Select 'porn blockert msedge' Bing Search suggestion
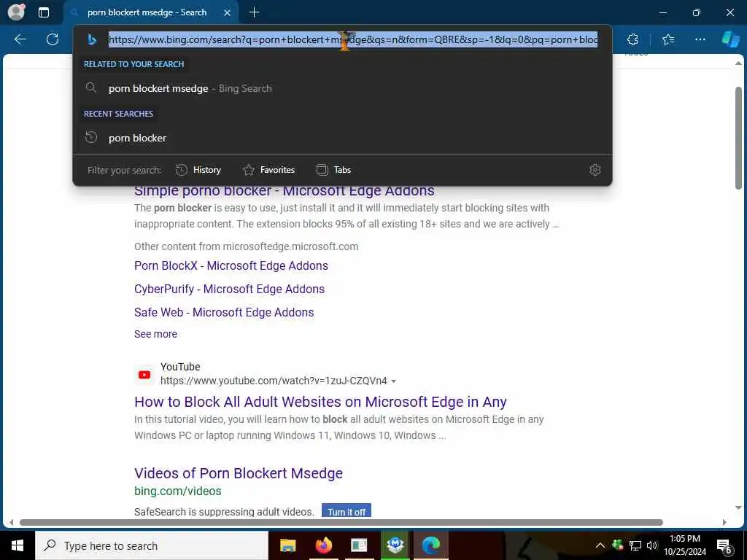The width and height of the screenshot is (747, 560). [x=342, y=88]
